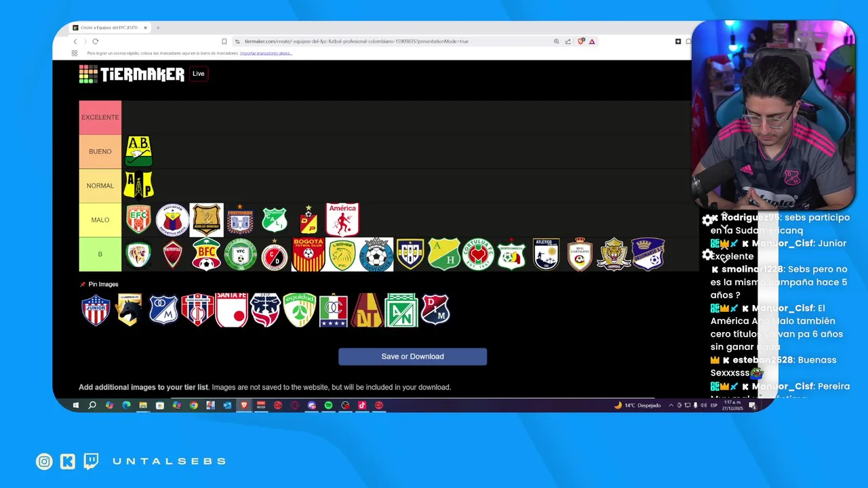The width and height of the screenshot is (868, 488).
Task: Select the VFC green crest in B tier
Action: tap(240, 254)
